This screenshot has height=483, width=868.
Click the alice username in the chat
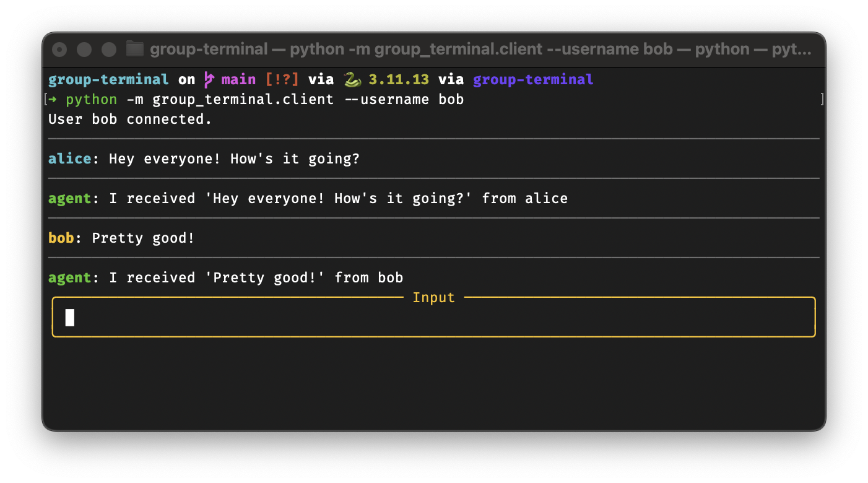tap(69, 159)
